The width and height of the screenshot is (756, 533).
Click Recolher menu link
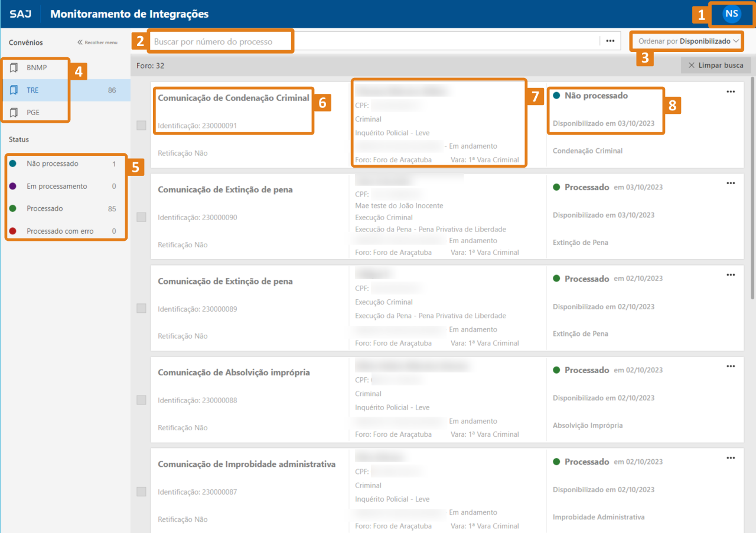[x=97, y=42]
